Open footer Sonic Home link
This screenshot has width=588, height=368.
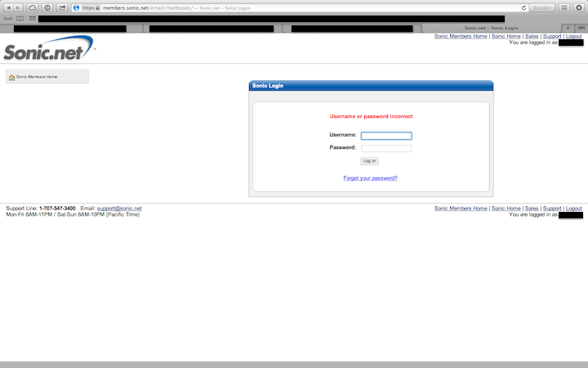pos(506,209)
